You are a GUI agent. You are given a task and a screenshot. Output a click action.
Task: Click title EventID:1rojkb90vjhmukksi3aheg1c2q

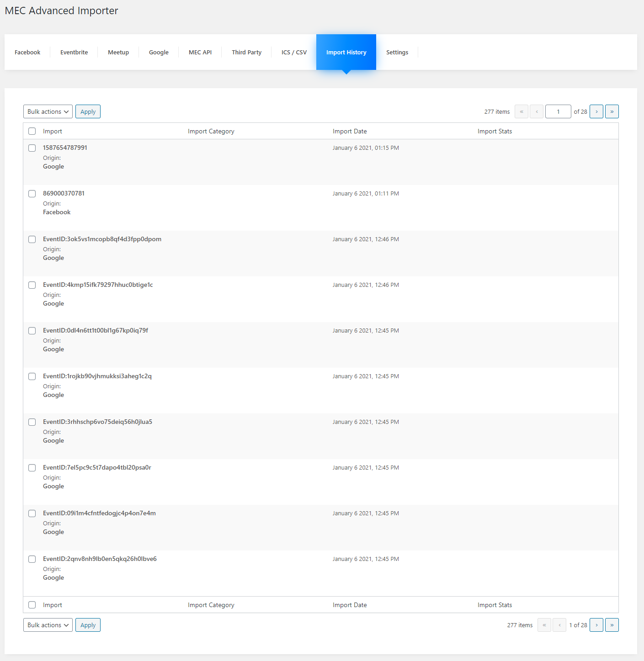tap(97, 376)
